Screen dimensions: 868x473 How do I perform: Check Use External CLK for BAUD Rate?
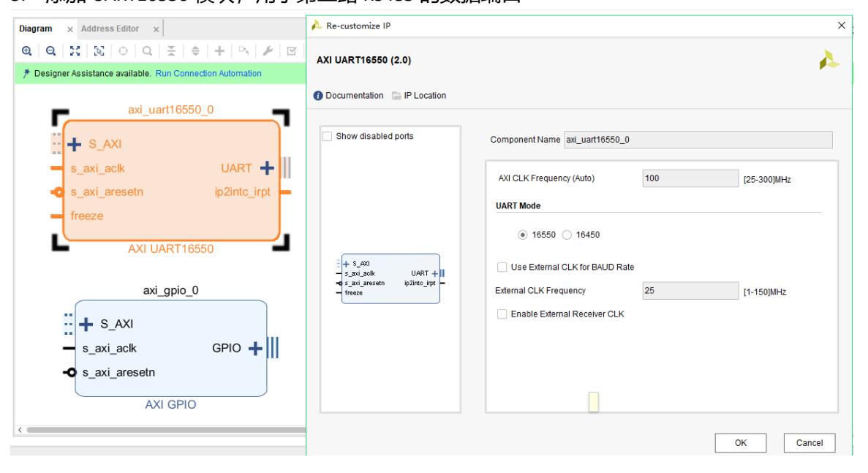[502, 267]
